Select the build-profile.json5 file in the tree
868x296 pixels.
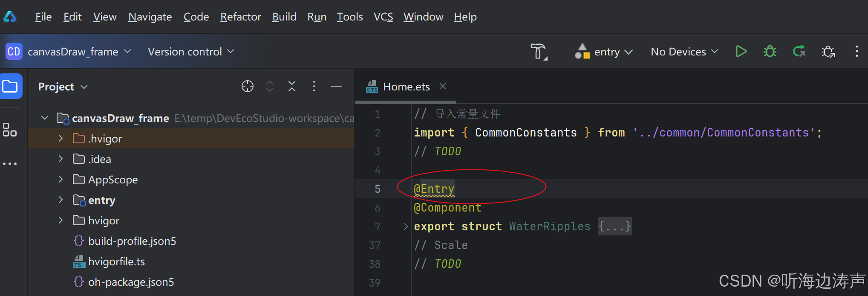tap(132, 241)
